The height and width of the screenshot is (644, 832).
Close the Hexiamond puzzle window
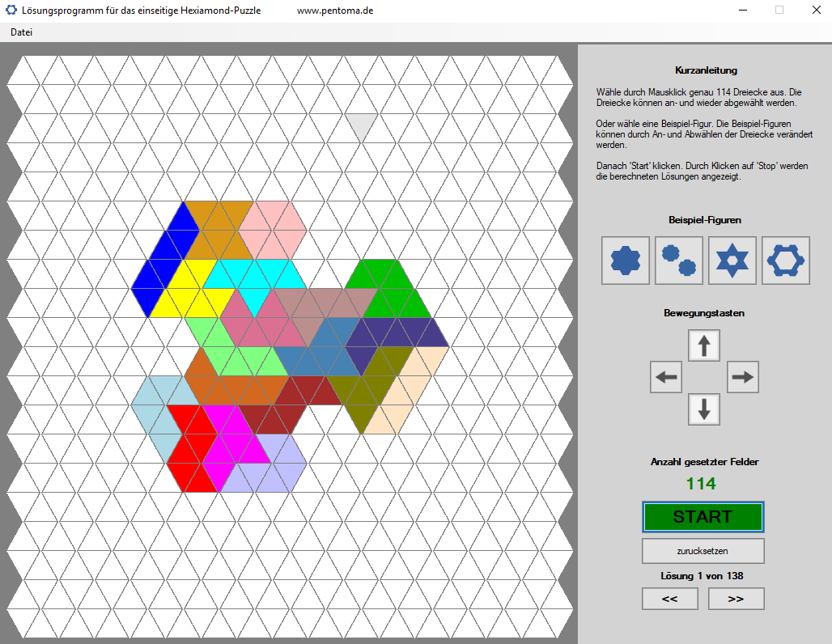coord(816,10)
